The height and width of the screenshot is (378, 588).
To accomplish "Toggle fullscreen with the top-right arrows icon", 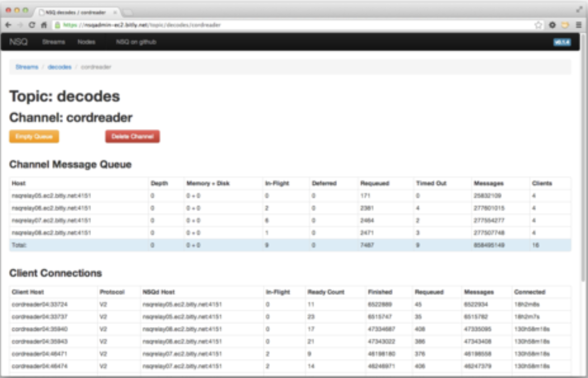I will pos(579,9).
